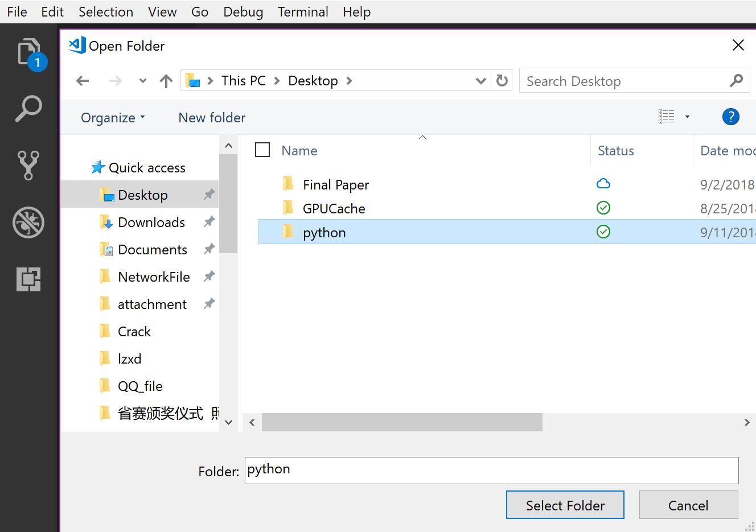Click the GPUCache folder icon
Screen dimensions: 756x532
pos(289,207)
